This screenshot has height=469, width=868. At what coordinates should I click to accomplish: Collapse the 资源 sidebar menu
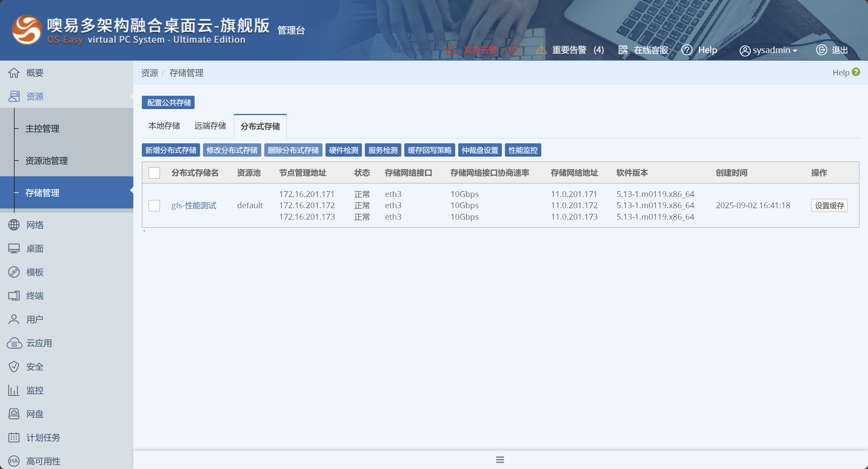(x=35, y=96)
